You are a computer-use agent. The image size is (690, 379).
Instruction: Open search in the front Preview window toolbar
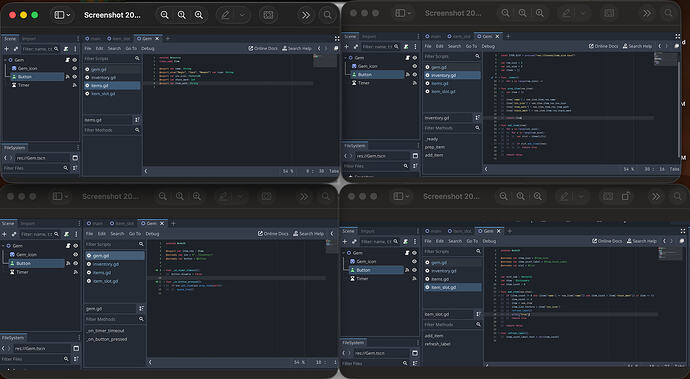(327, 15)
